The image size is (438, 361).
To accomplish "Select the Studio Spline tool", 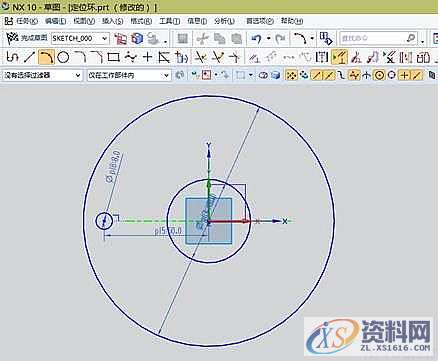I will click(x=131, y=57).
